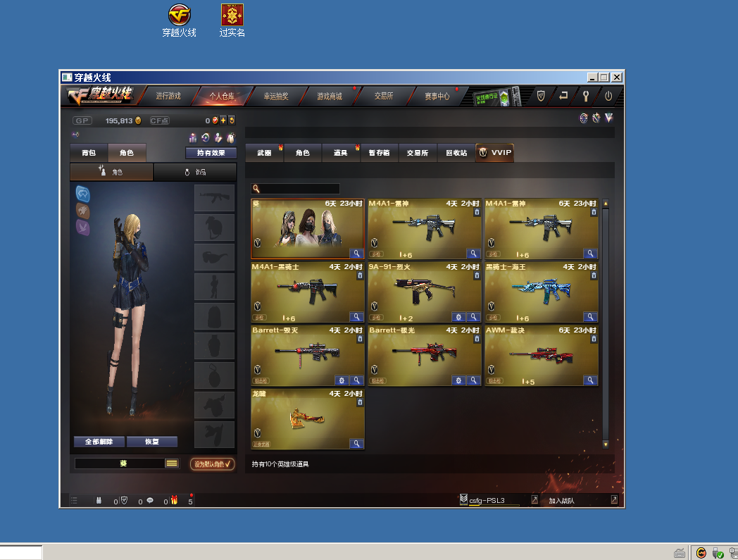Screen dimensions: 738x560
Task: Expand the 加入战队 arrow icon
Action: [x=614, y=499]
